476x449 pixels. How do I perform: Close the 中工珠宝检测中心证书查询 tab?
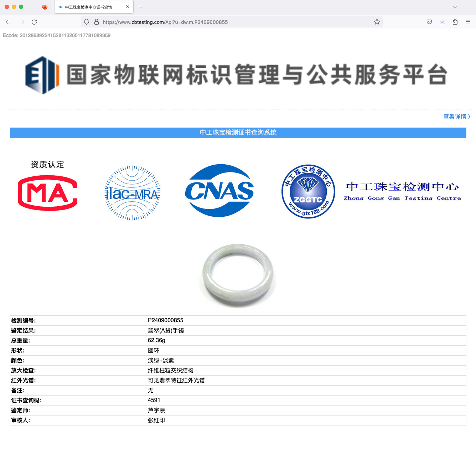click(128, 7)
